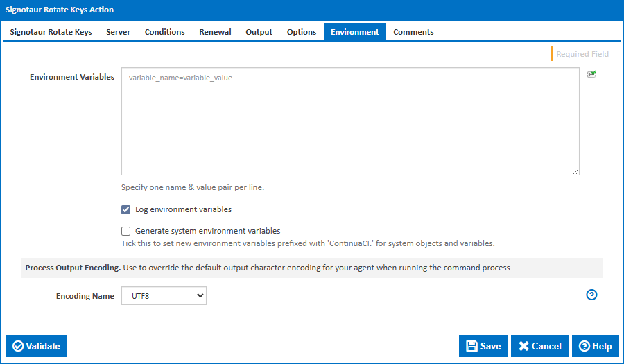Select the Renewal tab
This screenshot has height=364, width=624.
click(x=215, y=32)
